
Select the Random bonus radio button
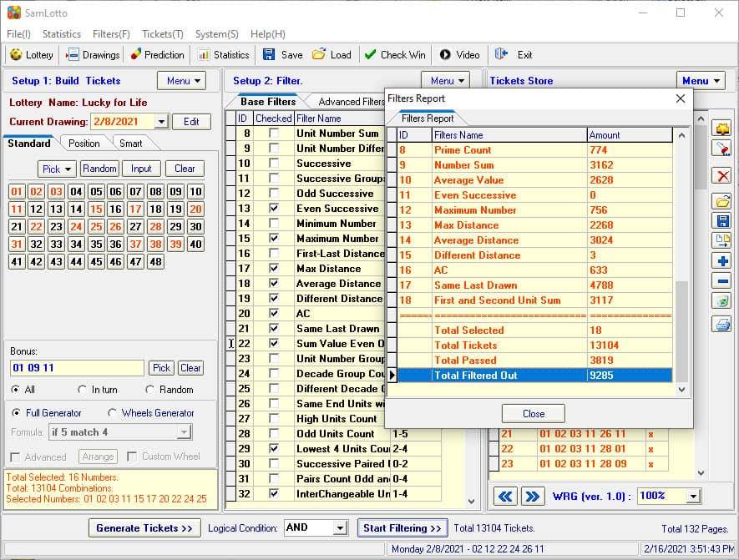[x=149, y=390]
